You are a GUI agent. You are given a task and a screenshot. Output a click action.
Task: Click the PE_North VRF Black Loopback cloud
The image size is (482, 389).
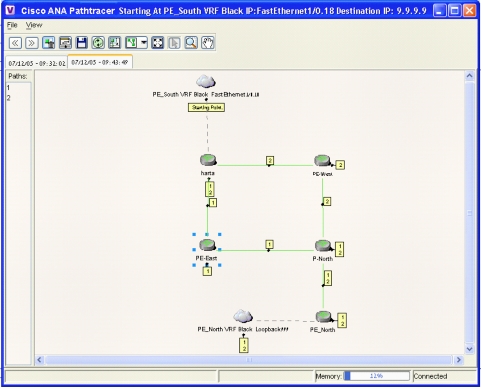(x=243, y=316)
